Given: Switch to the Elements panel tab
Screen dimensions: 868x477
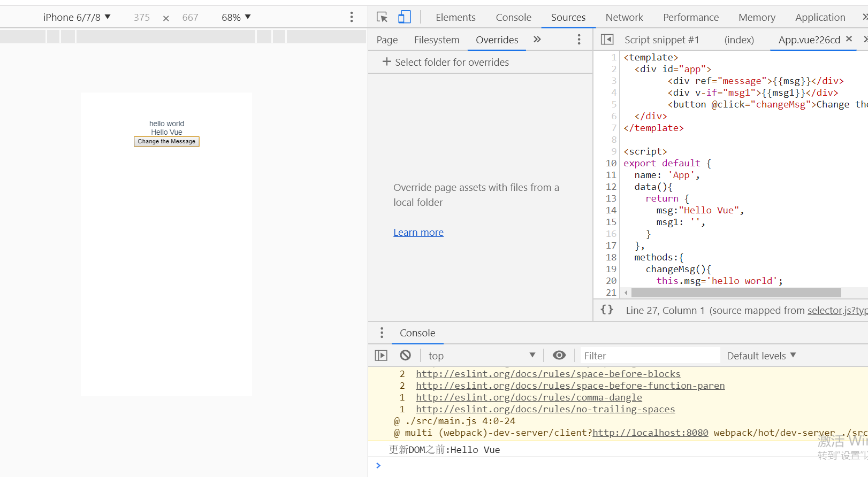Looking at the screenshot, I should click(x=455, y=17).
